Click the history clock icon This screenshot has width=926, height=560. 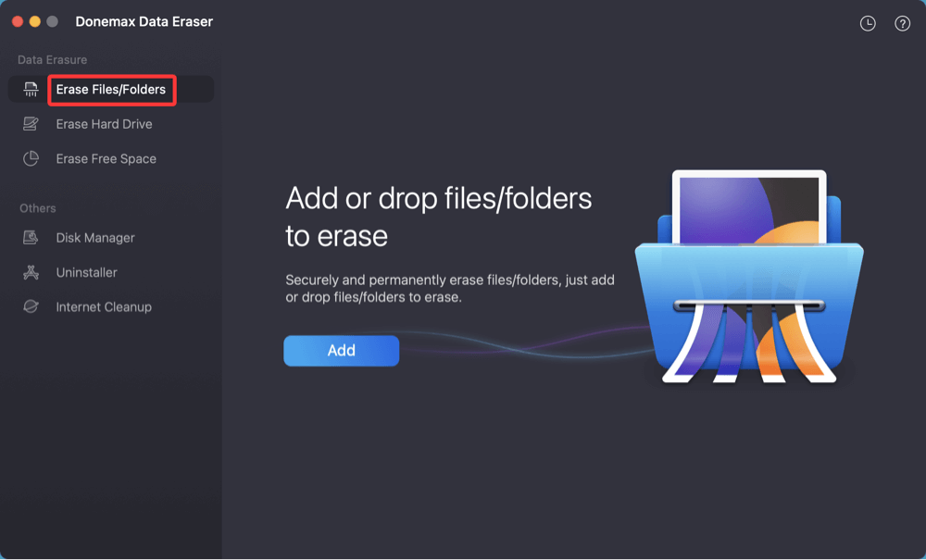868,23
